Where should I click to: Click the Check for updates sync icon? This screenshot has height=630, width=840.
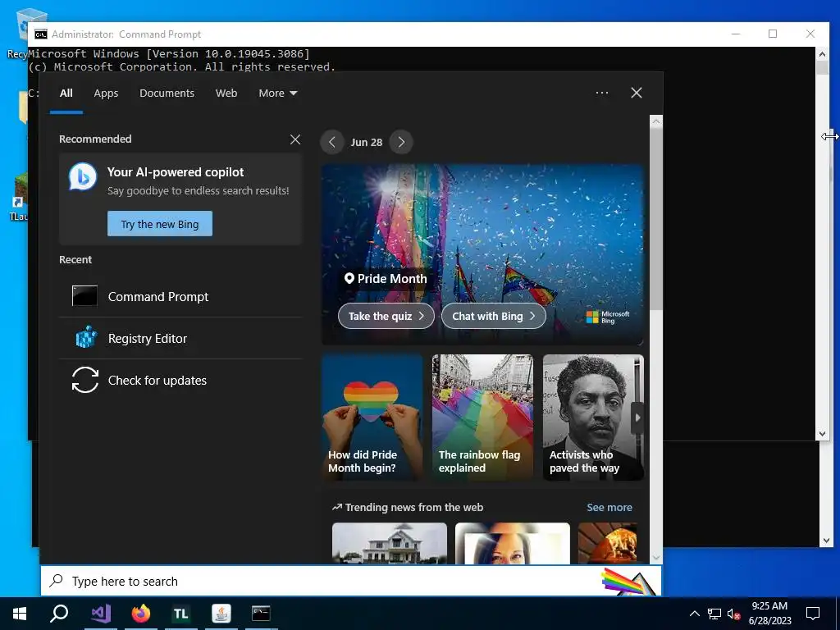85,380
